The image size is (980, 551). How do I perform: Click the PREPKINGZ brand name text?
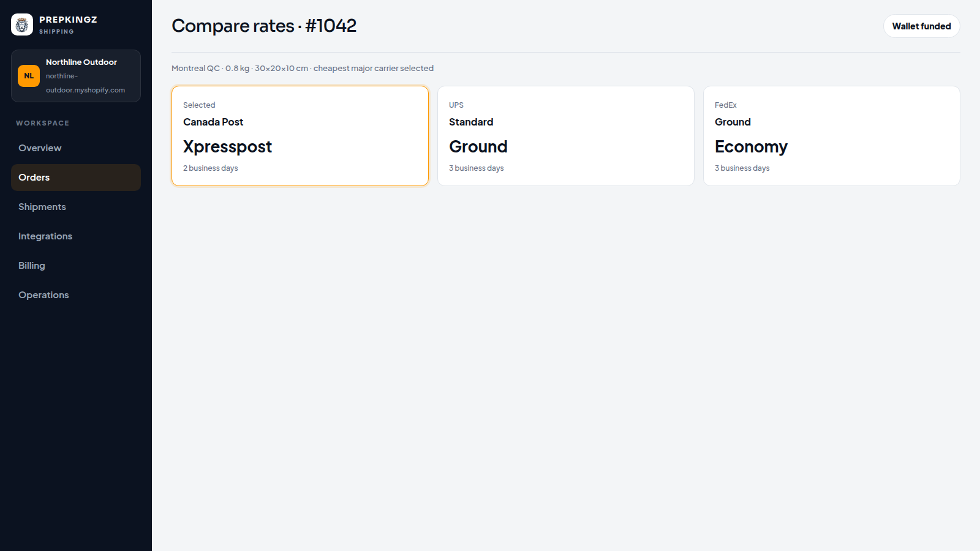point(68,20)
